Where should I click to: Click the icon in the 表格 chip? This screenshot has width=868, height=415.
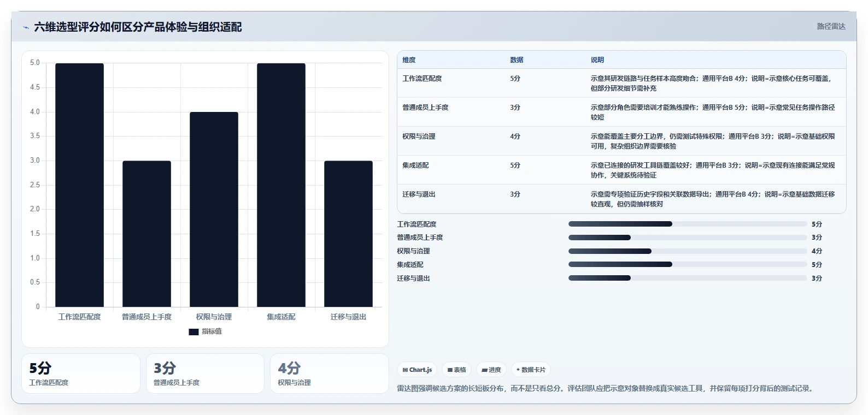click(x=450, y=370)
